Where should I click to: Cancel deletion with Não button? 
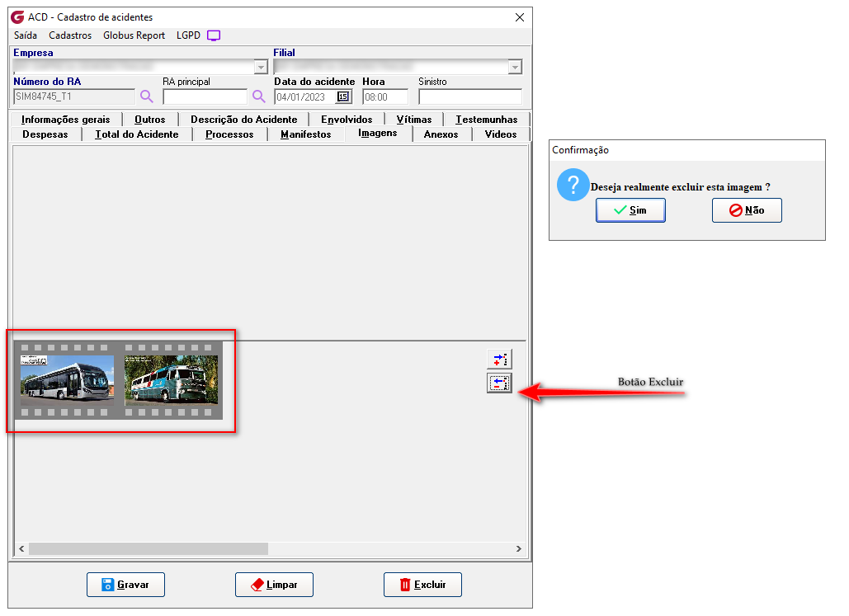pyautogui.click(x=748, y=210)
